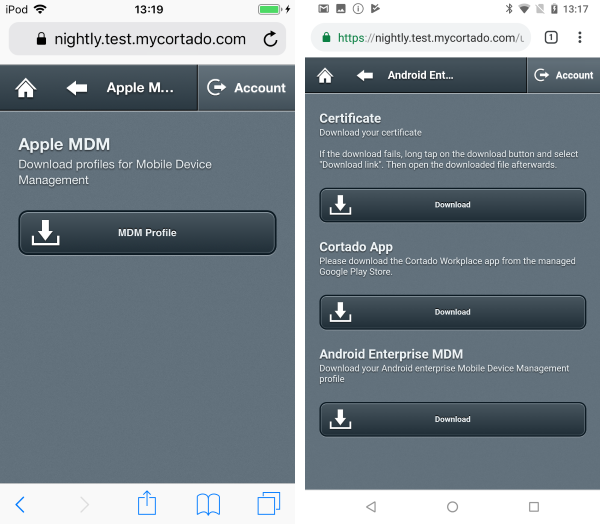Download the MDM Profile
The image size is (600, 524).
[x=147, y=233]
